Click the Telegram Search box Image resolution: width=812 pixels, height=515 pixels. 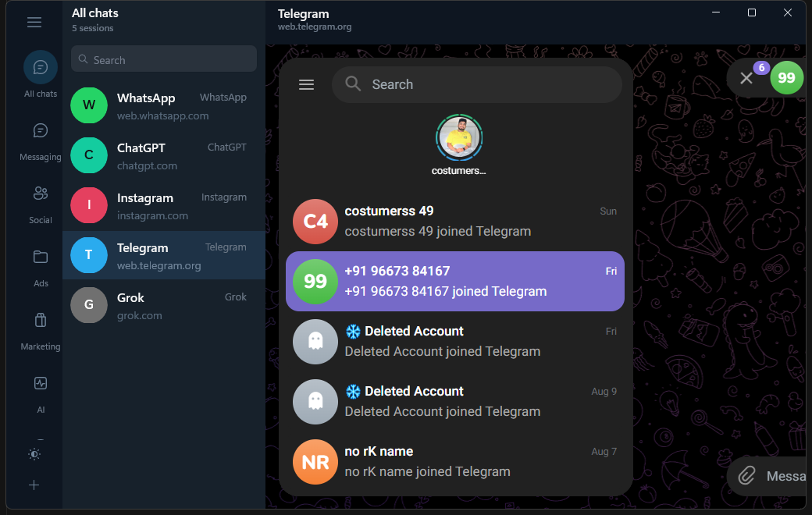477,84
